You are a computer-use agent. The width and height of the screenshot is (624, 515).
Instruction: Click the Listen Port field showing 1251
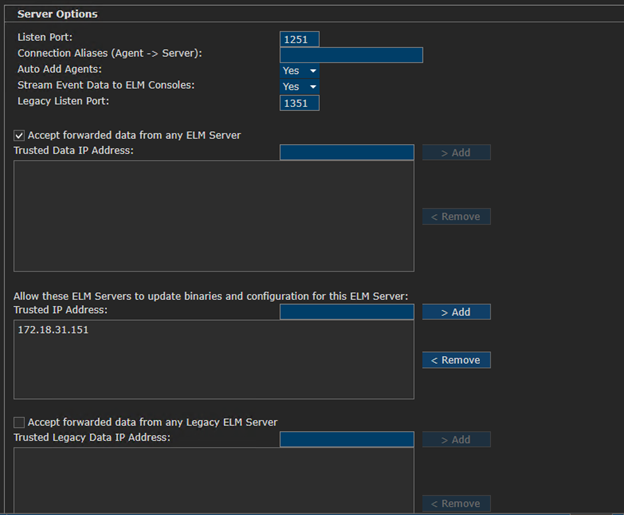tap(299, 39)
